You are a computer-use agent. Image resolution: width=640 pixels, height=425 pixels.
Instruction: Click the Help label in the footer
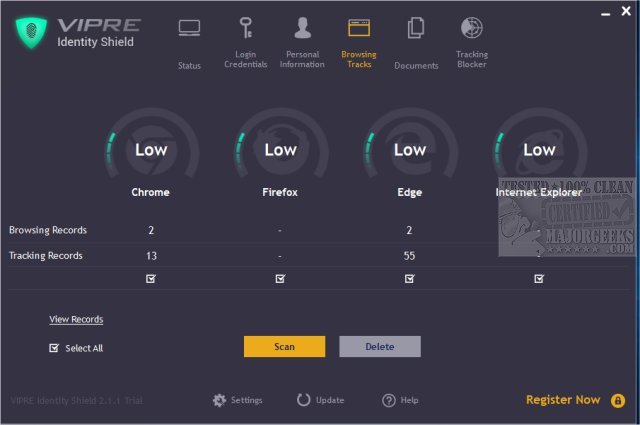tap(409, 400)
